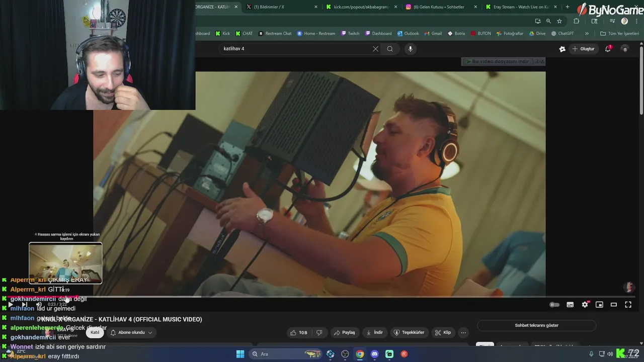Open the Drive bookmark
644x362 pixels.
pyautogui.click(x=537, y=34)
